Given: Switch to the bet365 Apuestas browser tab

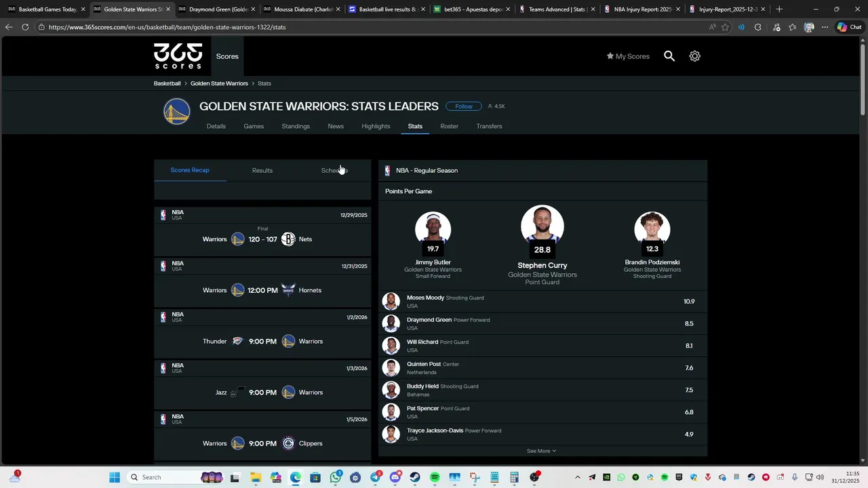Looking at the screenshot, I should point(473,9).
